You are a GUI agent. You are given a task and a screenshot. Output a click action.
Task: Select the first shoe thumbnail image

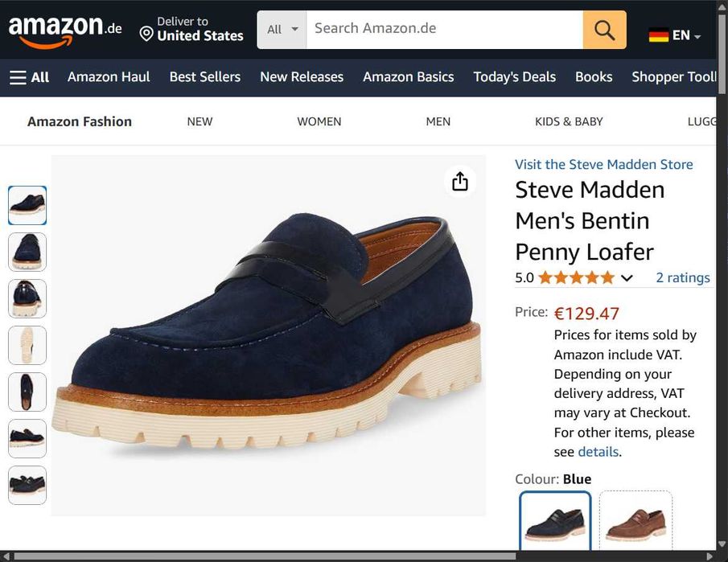tap(27, 205)
